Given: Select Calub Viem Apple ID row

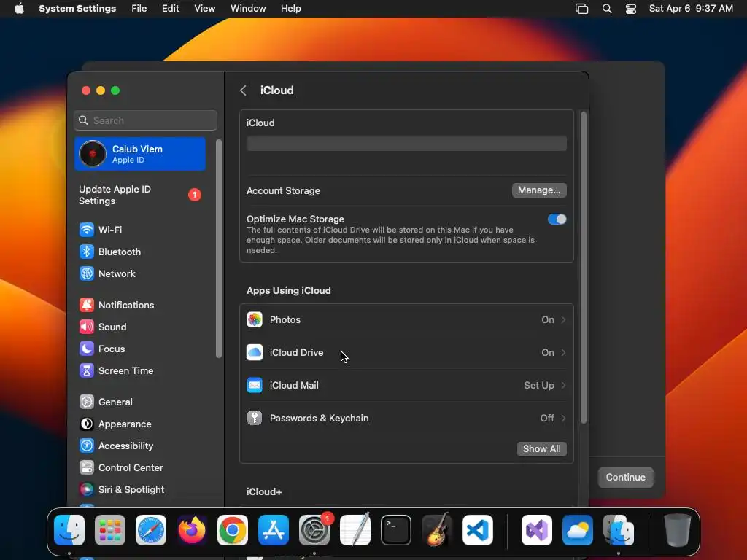Looking at the screenshot, I should pyautogui.click(x=140, y=154).
